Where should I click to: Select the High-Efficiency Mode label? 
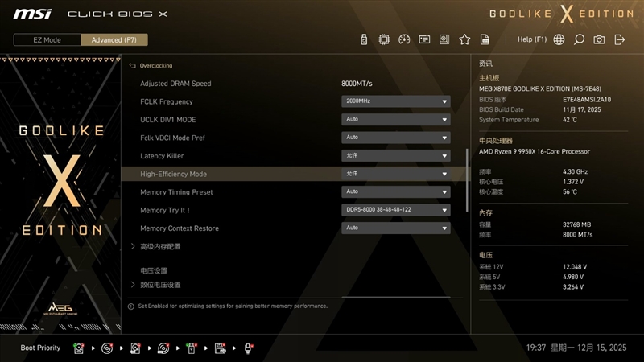click(173, 174)
